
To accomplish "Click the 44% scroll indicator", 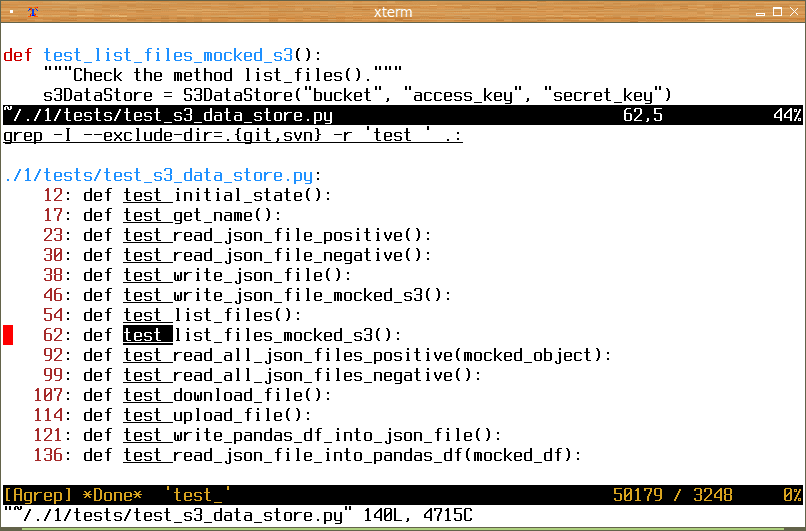I will pyautogui.click(x=787, y=115).
